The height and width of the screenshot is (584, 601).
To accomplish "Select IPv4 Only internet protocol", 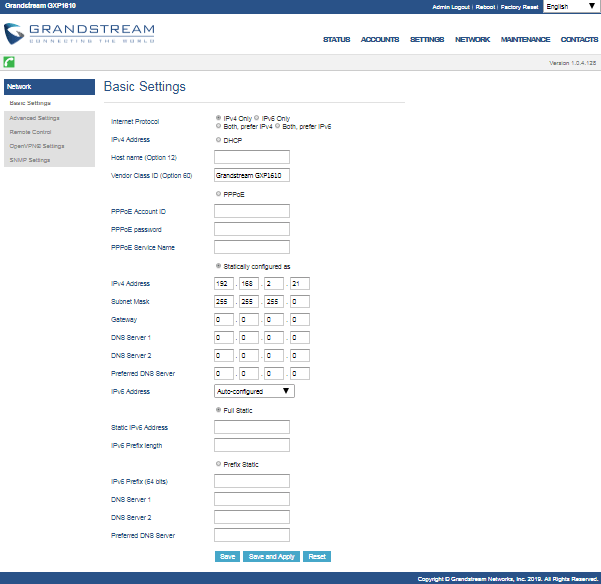I will click(218, 118).
